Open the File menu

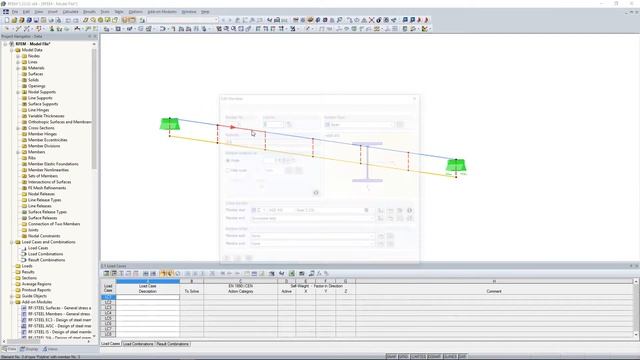[15, 12]
